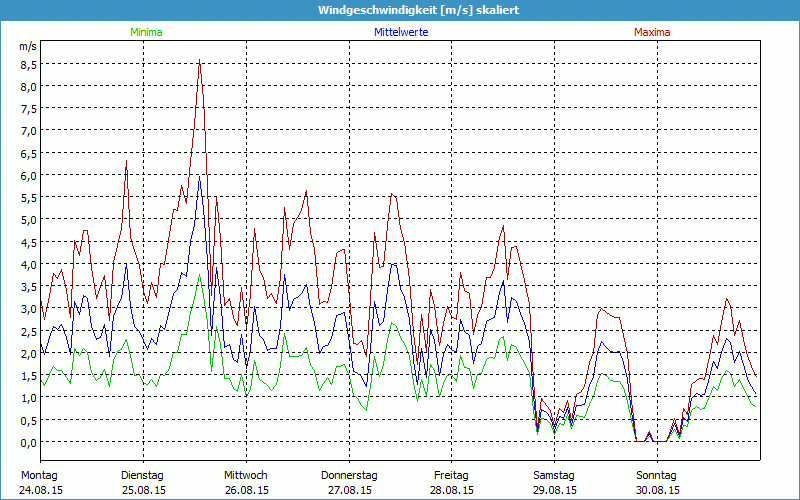Click the '4,5' y-axis value

pyautogui.click(x=29, y=243)
